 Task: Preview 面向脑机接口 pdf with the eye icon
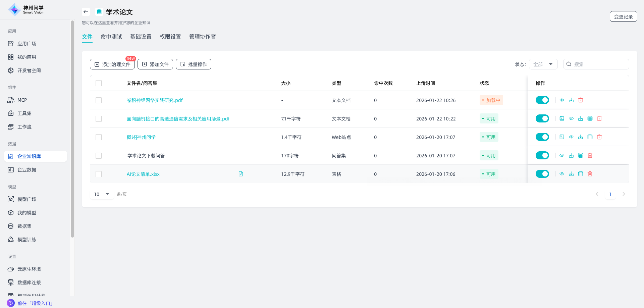tap(571, 118)
